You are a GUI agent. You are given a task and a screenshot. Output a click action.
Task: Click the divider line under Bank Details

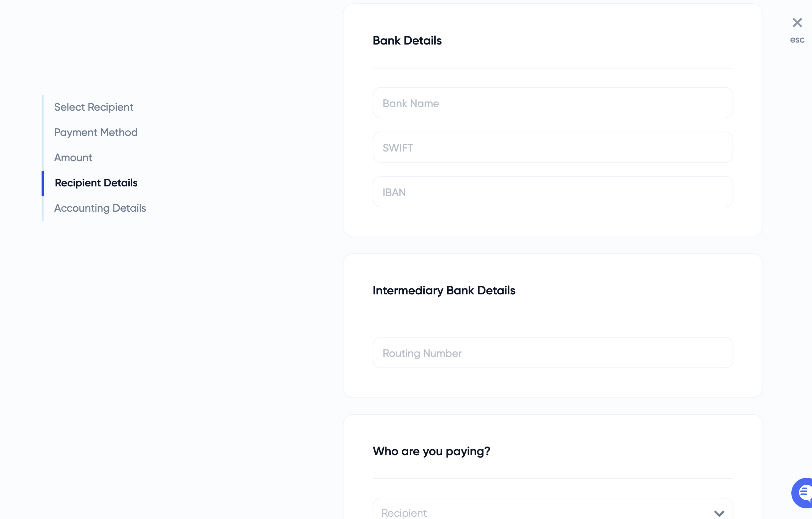[x=552, y=68]
